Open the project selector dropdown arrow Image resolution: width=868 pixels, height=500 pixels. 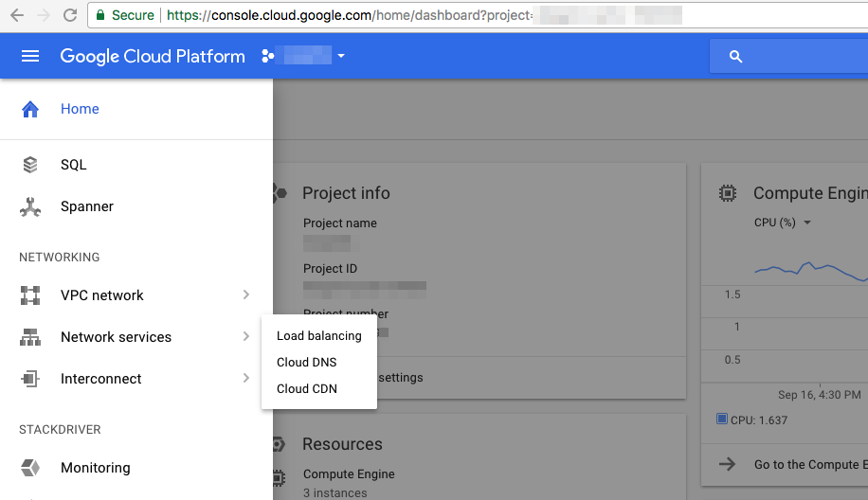341,56
